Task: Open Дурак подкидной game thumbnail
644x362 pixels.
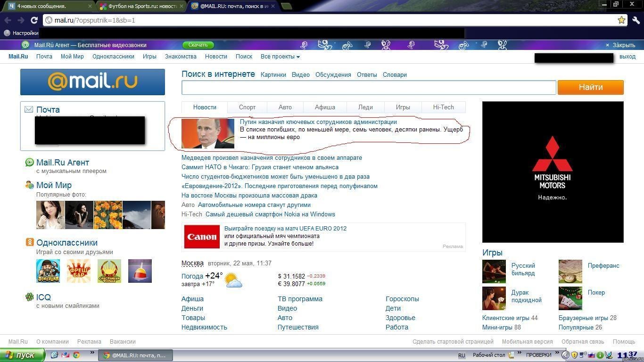Action: tap(494, 298)
